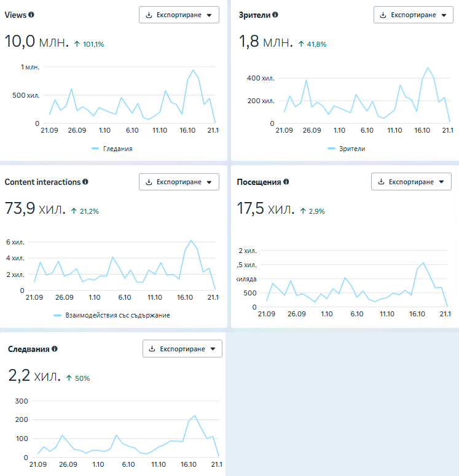459x476 pixels.
Task: Click the 2,2 хил. follows value
Action: tap(34, 375)
